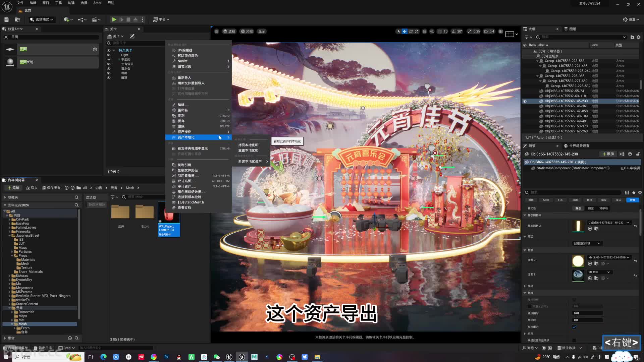Choose 拷贝本地化ID in submenu
Viewport: 644px width, 362px height.
tap(248, 145)
